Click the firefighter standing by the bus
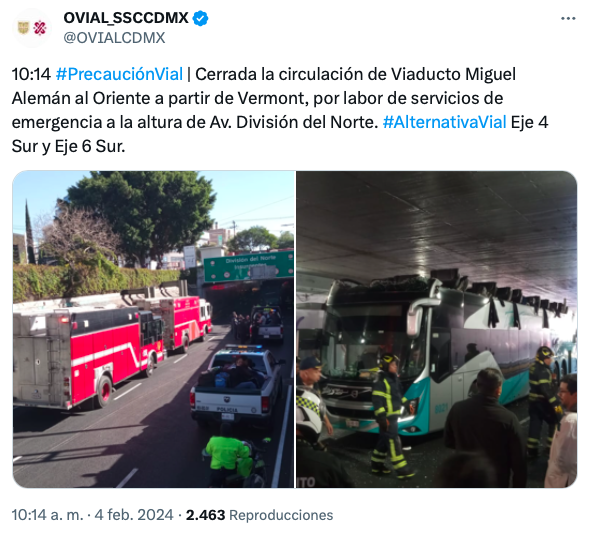592x541 pixels. (x=390, y=415)
